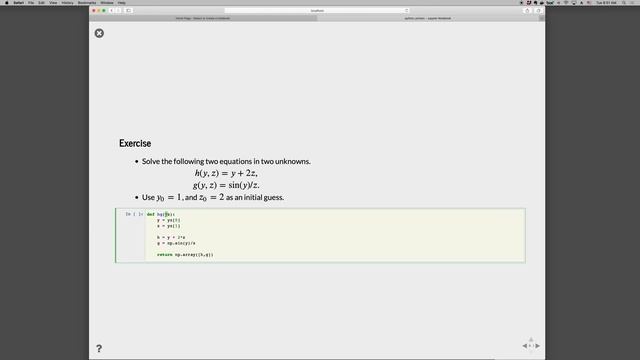Click the Exercise heading
The height and width of the screenshot is (360, 640).
(135, 143)
